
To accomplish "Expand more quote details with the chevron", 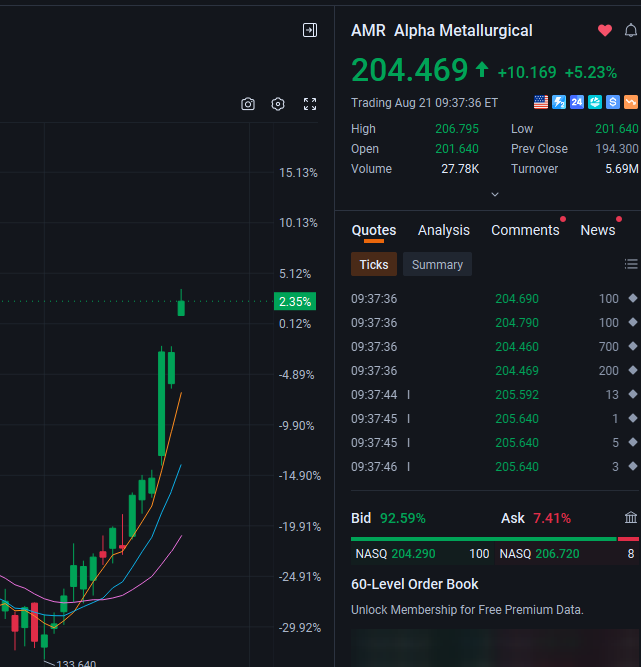I will pyautogui.click(x=495, y=194).
